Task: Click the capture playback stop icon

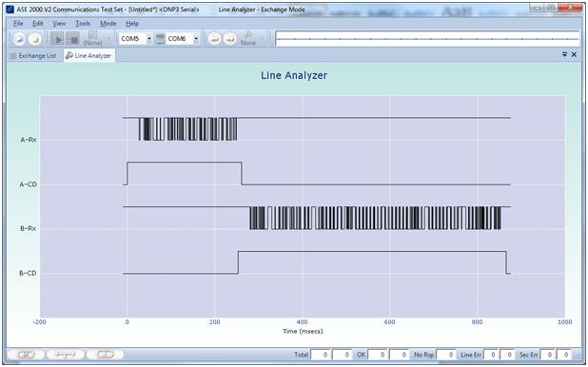Action: pos(72,39)
